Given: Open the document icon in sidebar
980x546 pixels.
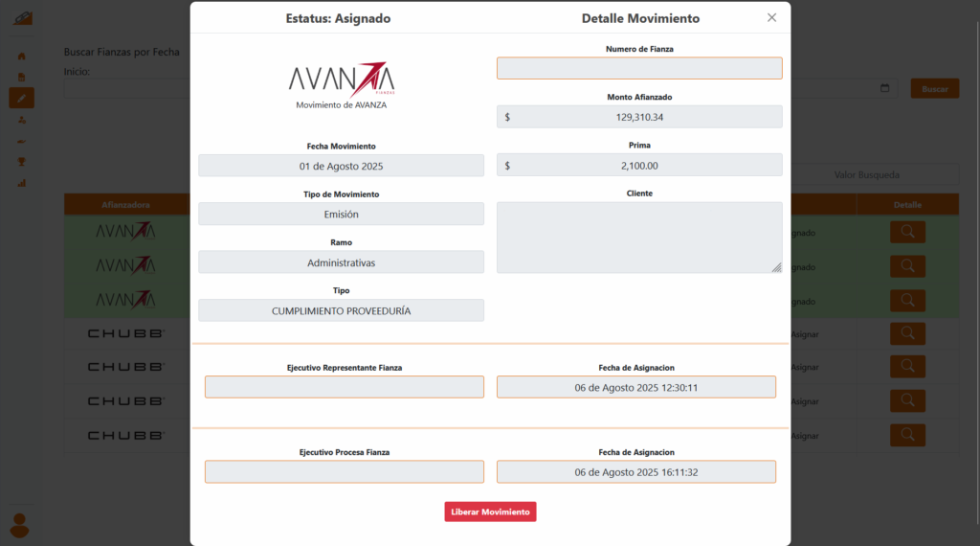Looking at the screenshot, I should pyautogui.click(x=21, y=77).
